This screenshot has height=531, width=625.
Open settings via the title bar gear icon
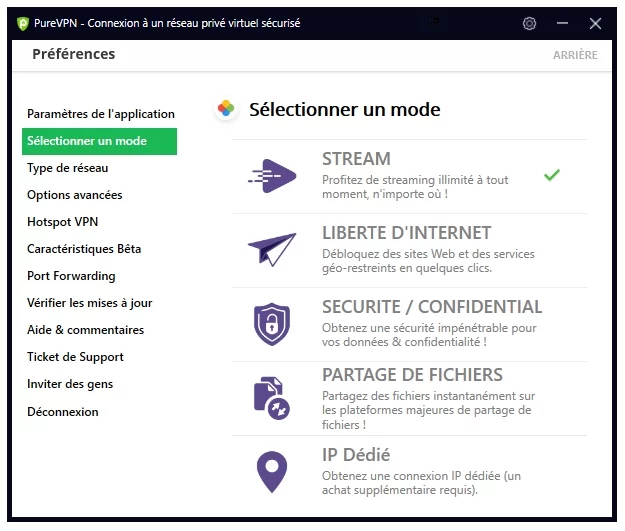529,24
